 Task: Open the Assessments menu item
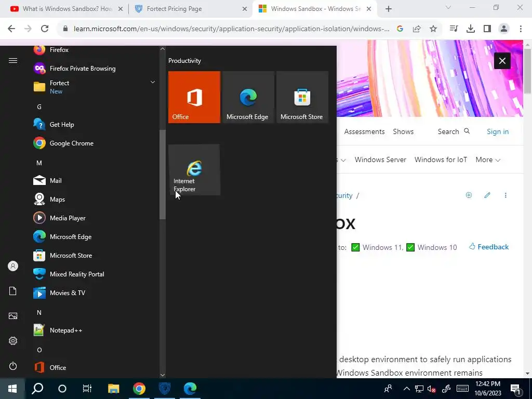tap(364, 131)
